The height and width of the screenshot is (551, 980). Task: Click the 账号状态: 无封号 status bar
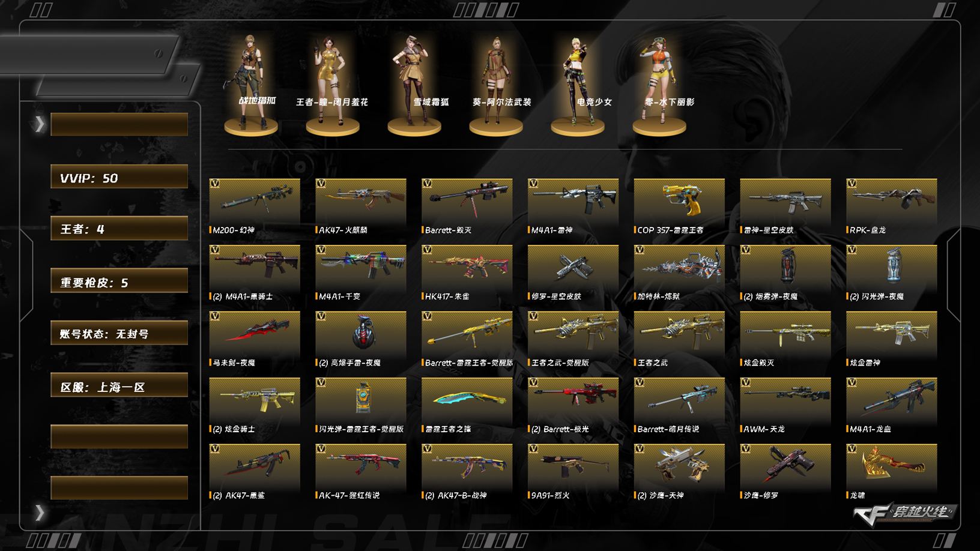119,333
